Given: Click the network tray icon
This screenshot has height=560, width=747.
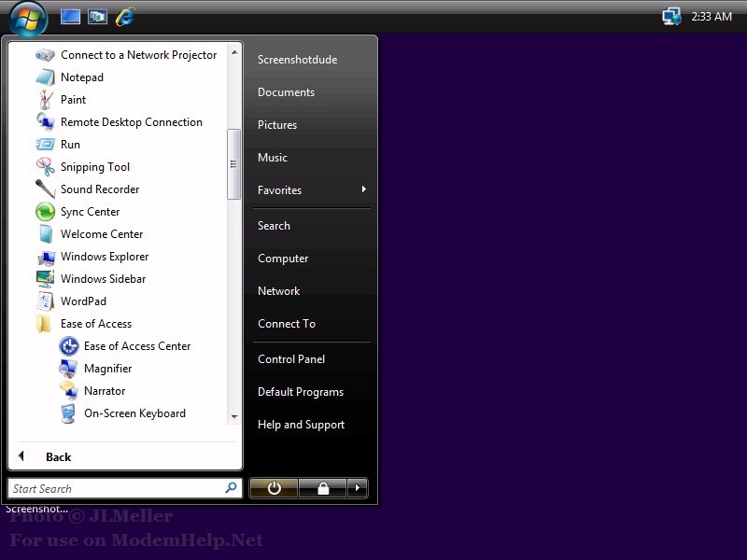Looking at the screenshot, I should point(671,17).
